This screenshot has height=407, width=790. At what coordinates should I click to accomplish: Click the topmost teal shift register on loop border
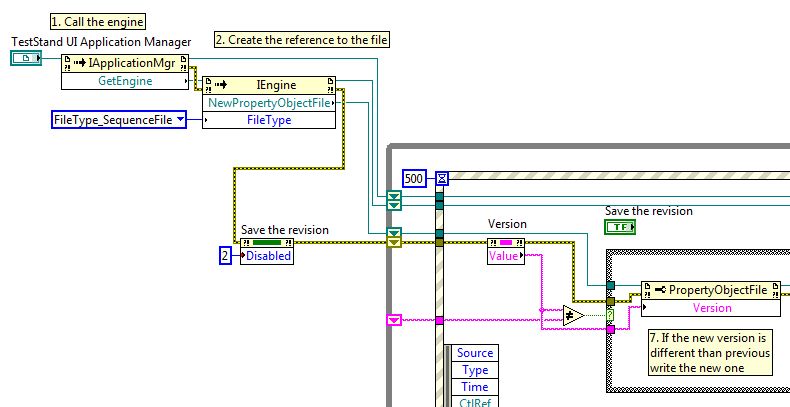click(394, 195)
